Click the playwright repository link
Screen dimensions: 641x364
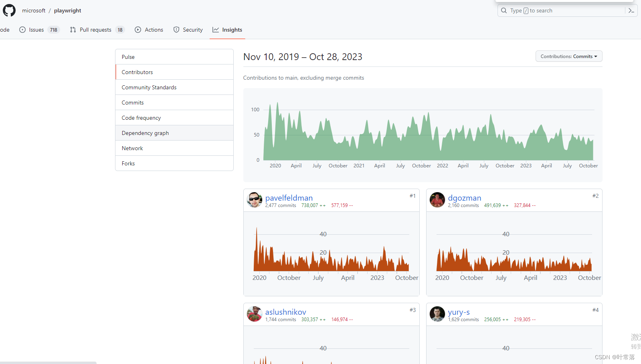[x=68, y=10]
